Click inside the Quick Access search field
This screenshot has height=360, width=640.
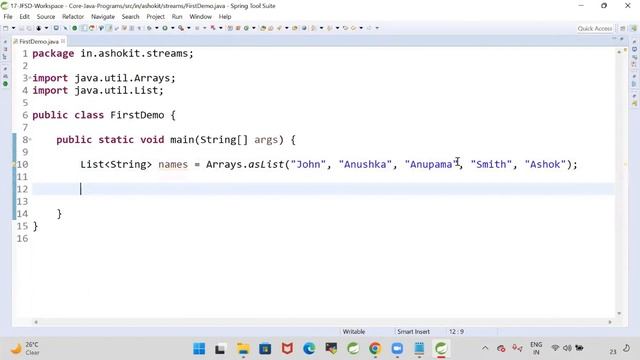click(x=594, y=28)
